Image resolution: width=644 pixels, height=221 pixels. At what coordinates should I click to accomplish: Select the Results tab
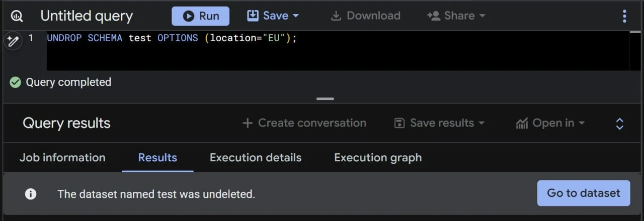(157, 158)
